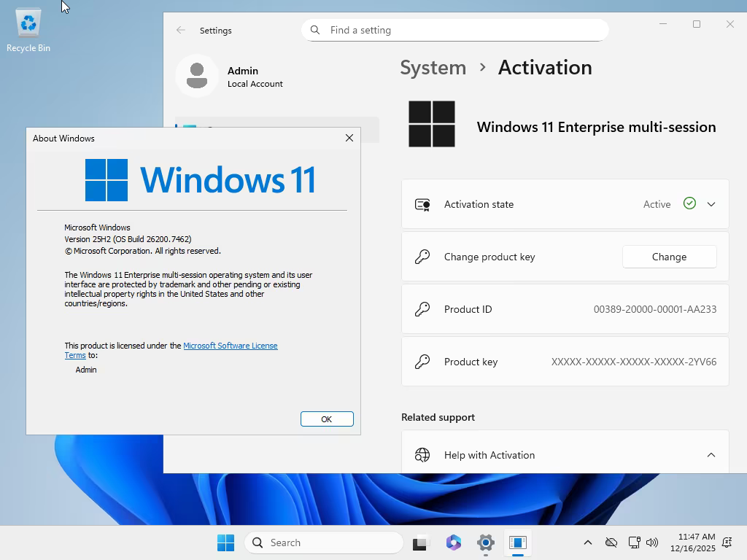The height and width of the screenshot is (560, 747).
Task: Select the Windows 11 Enterprise multi-session title
Action: [x=597, y=127]
